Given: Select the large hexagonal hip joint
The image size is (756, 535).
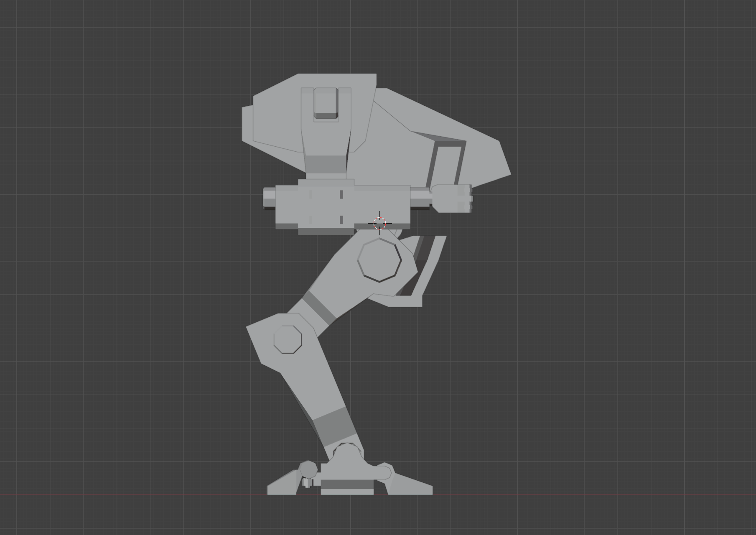Looking at the screenshot, I should click(379, 260).
